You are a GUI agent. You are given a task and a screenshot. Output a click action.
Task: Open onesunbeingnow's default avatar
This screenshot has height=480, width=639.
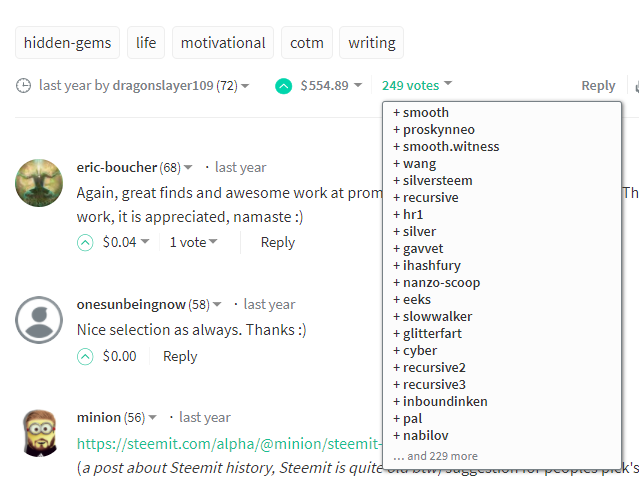pos(40,320)
